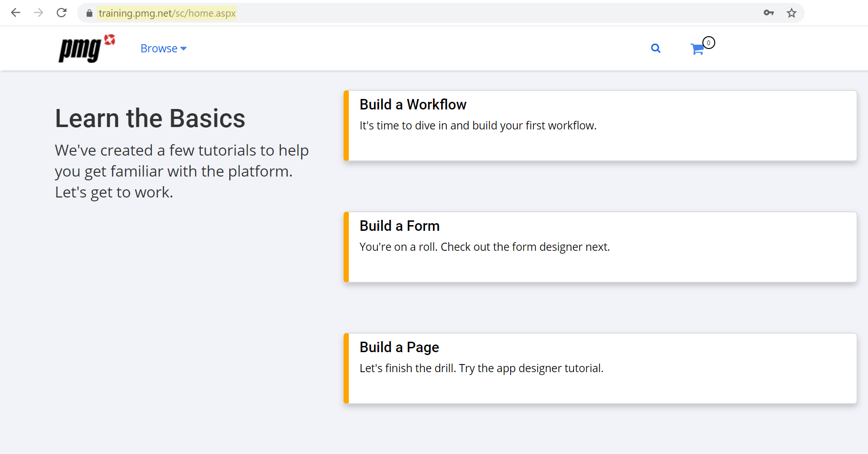
Task: Expand the Browse dropdown menu
Action: 163,49
